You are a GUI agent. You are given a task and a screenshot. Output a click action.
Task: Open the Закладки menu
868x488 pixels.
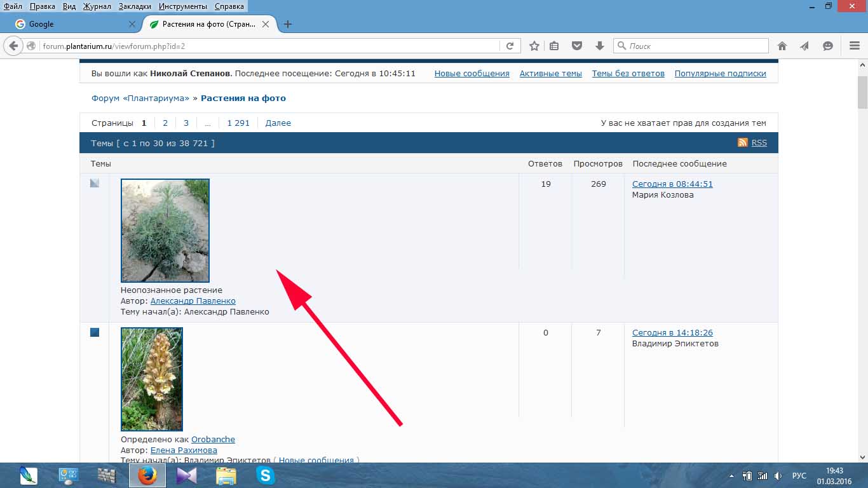click(134, 6)
